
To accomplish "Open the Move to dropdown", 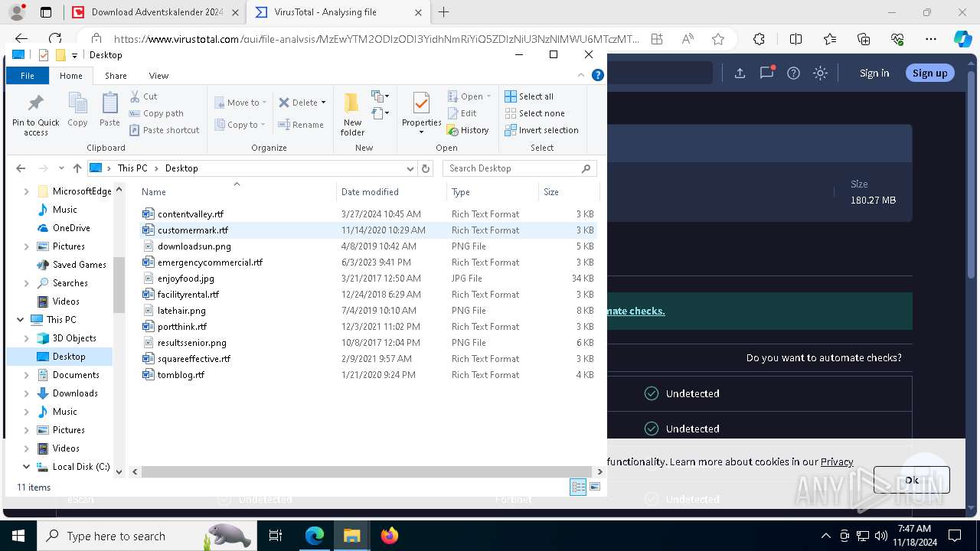I will click(240, 103).
